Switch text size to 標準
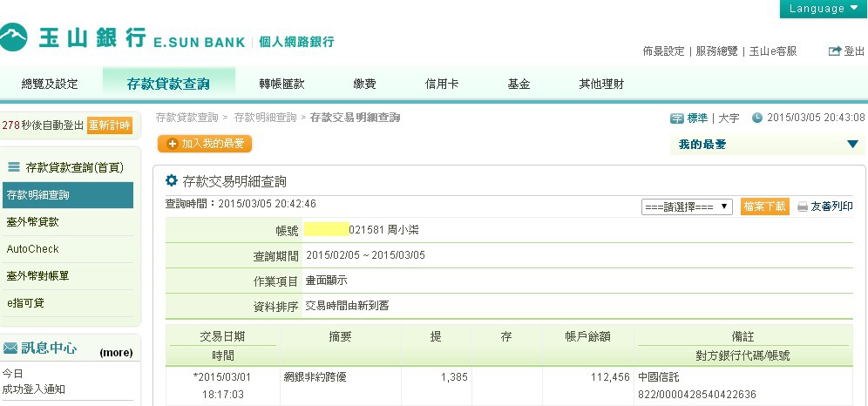This screenshot has height=406, width=868. (x=697, y=118)
